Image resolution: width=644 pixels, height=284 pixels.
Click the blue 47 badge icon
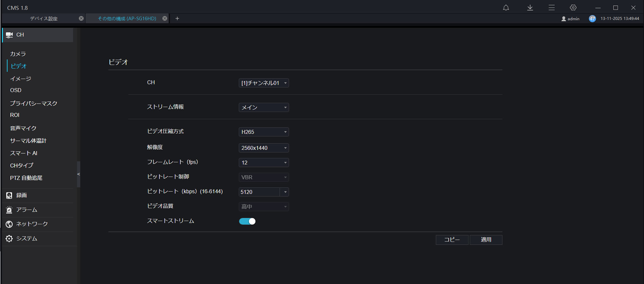(x=592, y=19)
